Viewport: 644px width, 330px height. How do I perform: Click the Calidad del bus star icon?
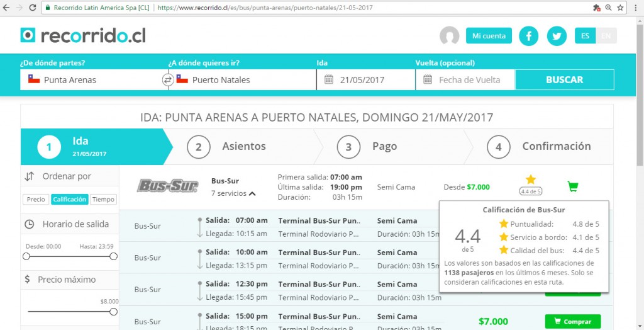coord(504,250)
